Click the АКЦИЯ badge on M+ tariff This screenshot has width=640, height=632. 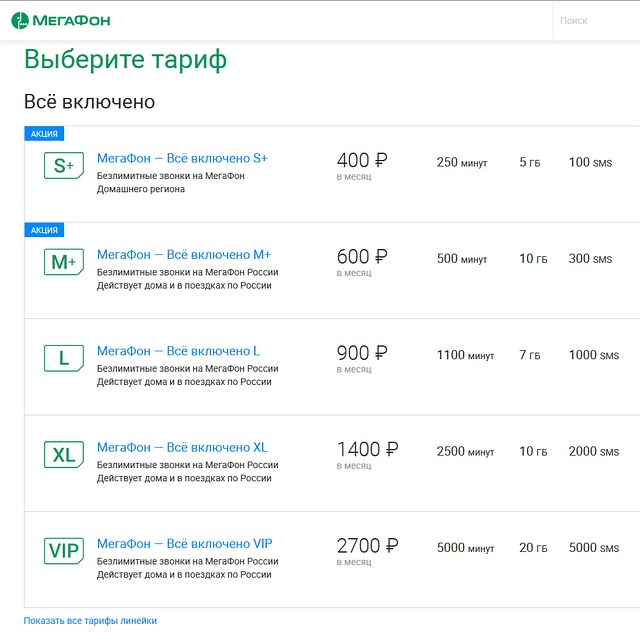coord(44,230)
